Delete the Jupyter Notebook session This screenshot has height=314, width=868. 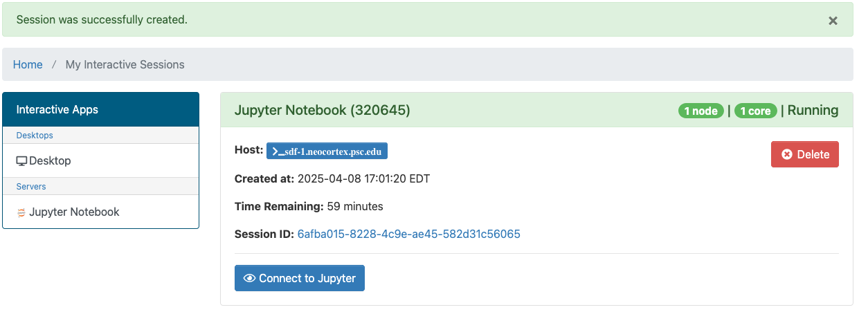point(804,154)
